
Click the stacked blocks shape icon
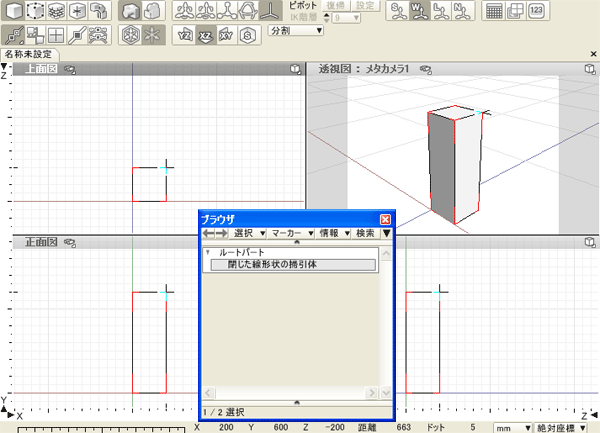(153, 10)
